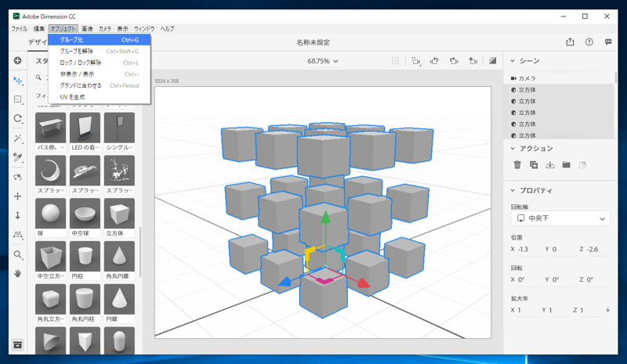This screenshot has width=627, height=364.
Task: Open the ヘルプ menu
Action: [x=167, y=29]
